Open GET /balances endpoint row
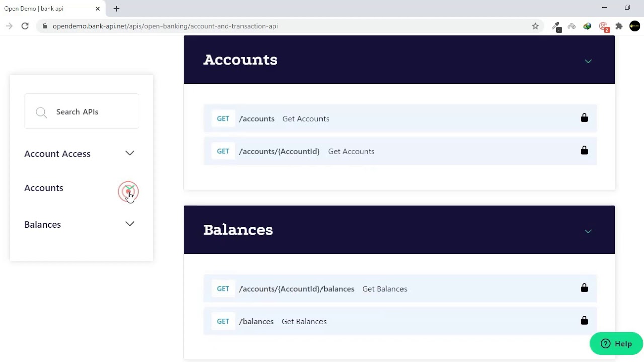This screenshot has width=644, height=362. point(400,321)
